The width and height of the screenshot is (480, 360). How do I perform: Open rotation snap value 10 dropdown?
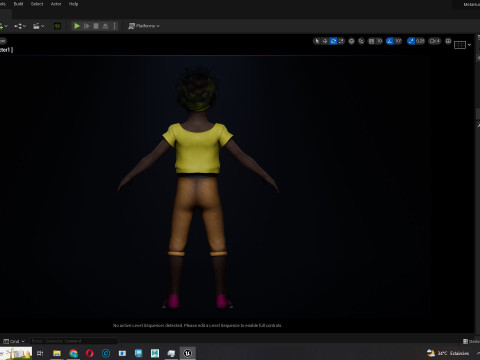398,41
